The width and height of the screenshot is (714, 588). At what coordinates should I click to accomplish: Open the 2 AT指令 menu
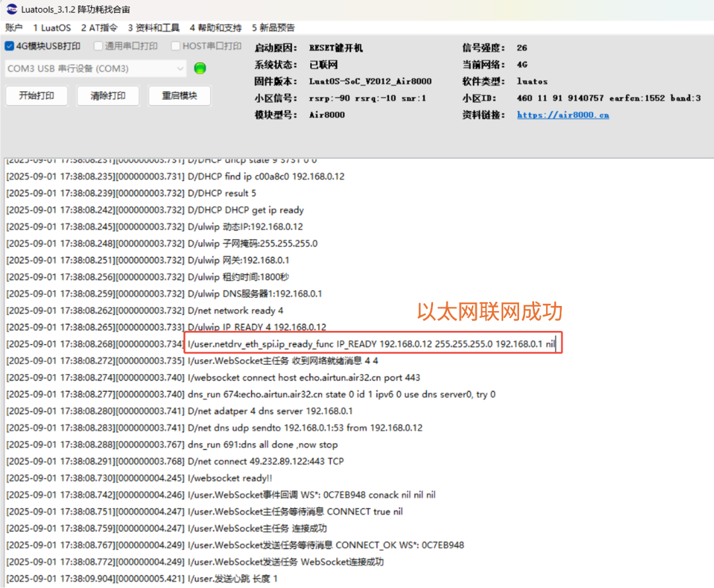(99, 28)
